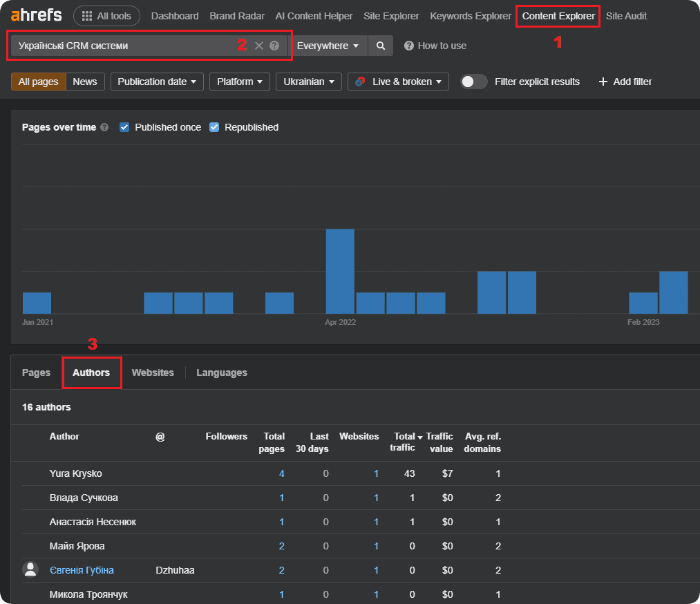Open Keywords Explorer
700x604 pixels.
click(471, 16)
